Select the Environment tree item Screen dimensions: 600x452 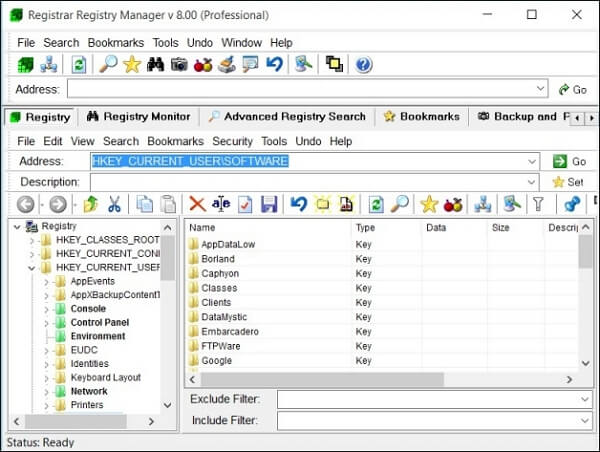point(98,336)
